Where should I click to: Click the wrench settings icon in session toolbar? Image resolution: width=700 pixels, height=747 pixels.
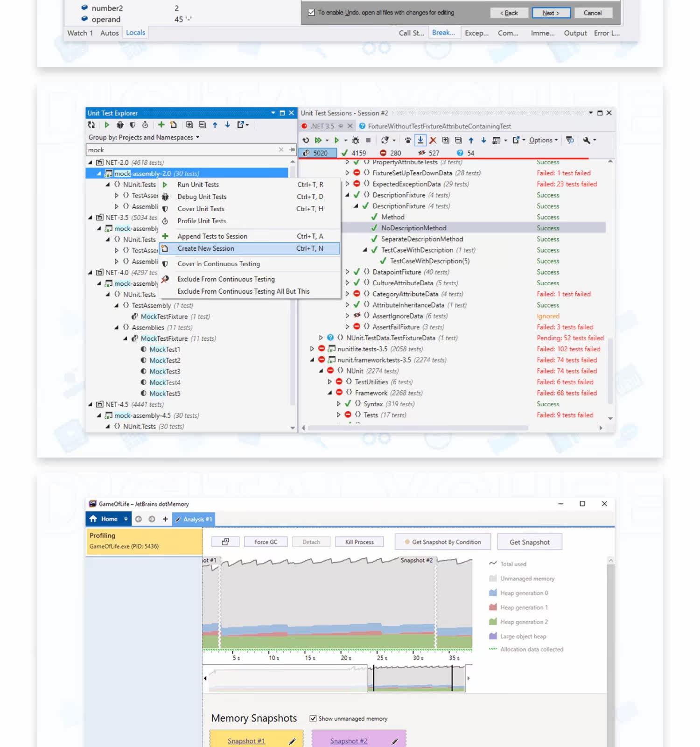587,140
